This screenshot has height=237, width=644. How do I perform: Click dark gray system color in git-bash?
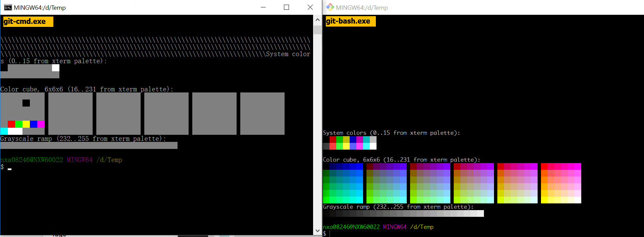coord(326,146)
